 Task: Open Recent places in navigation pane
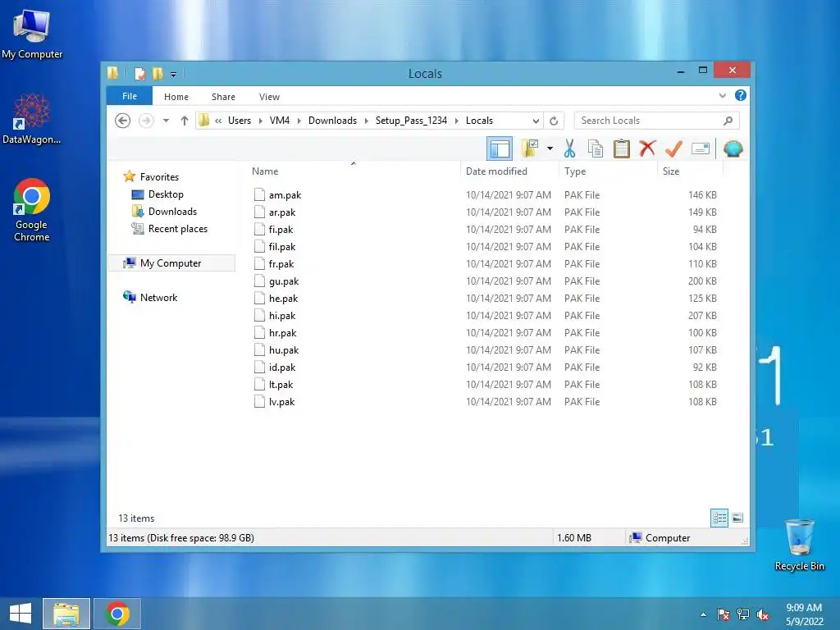pos(178,229)
